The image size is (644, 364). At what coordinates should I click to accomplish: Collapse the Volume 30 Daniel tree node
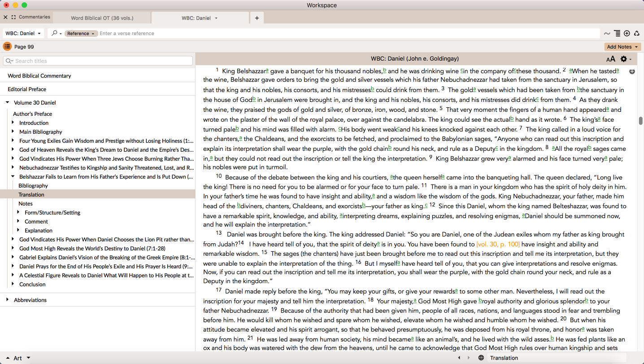(x=7, y=102)
